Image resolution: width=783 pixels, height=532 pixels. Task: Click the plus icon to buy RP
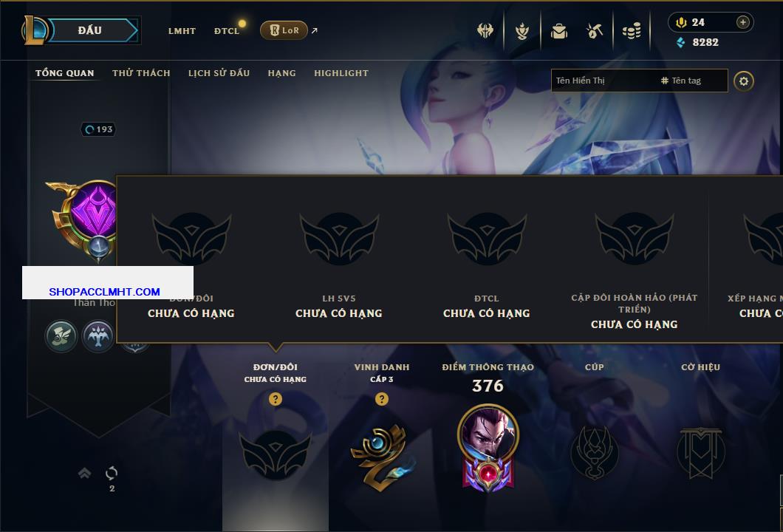(x=742, y=22)
